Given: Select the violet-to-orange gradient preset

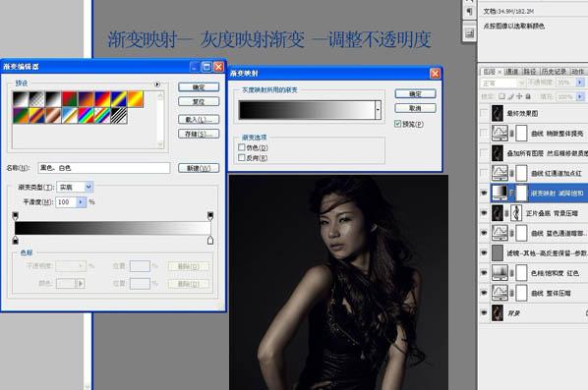Looking at the screenshot, I should point(87,99).
